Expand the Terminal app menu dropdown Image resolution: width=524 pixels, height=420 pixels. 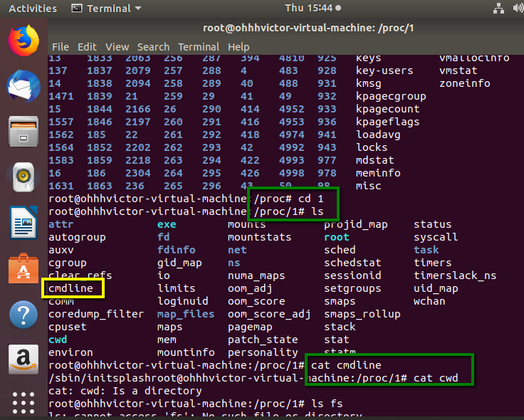(x=107, y=9)
